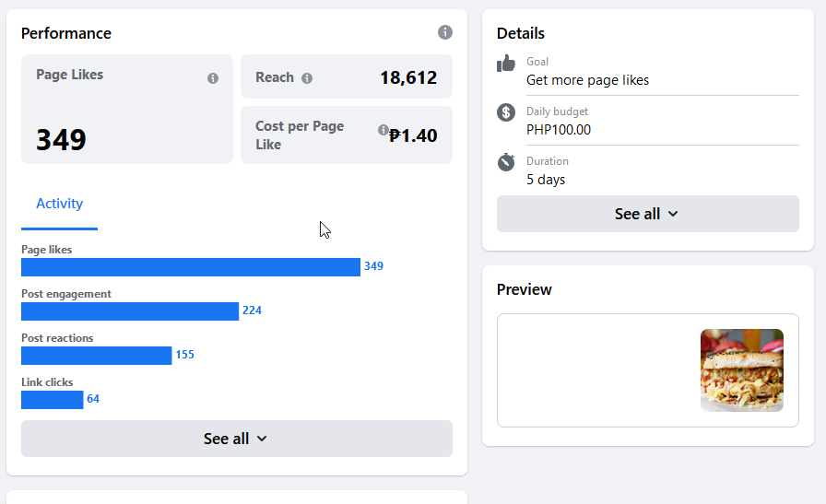Screen dimensions: 826x504
Task: Click the dollar Daily budget icon
Action: 506,112
